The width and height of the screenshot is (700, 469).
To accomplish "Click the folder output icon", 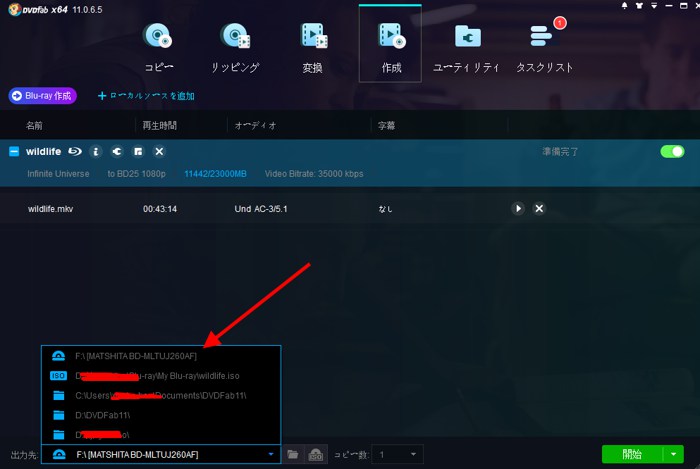I will (x=293, y=455).
